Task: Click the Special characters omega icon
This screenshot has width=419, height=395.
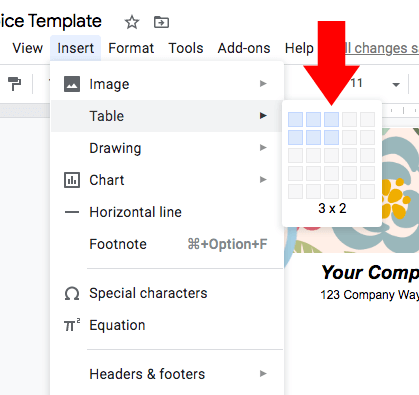Action: [x=72, y=294]
